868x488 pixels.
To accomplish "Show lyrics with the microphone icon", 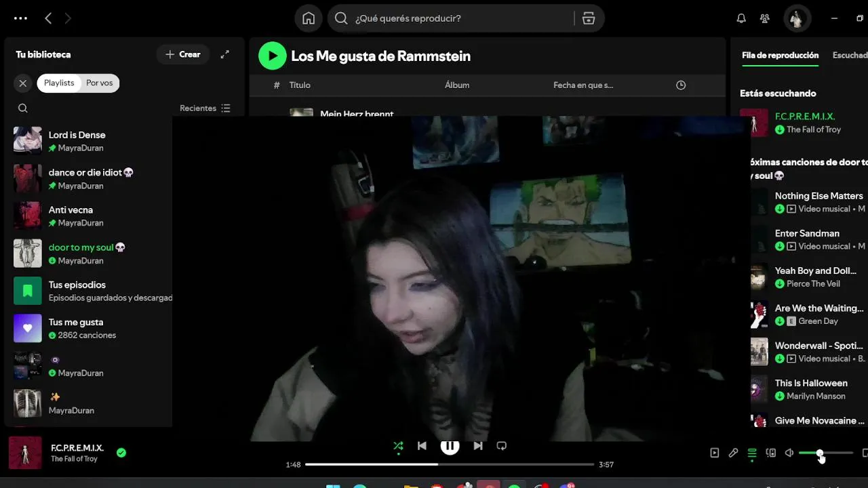I will [x=733, y=453].
